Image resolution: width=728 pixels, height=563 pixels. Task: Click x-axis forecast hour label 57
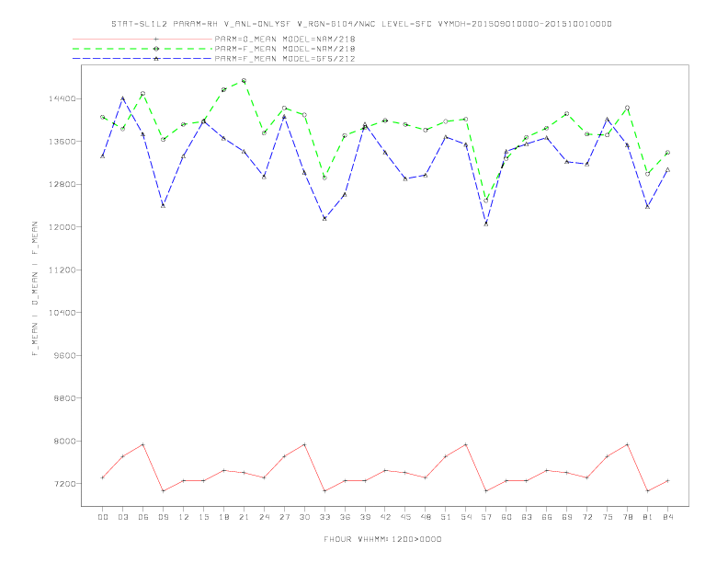(486, 517)
